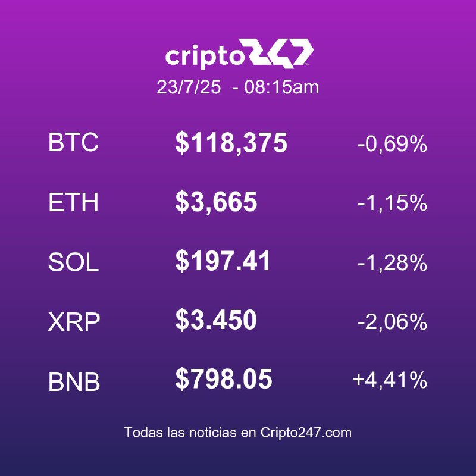Click the ETH change -1,15%
The width and height of the screenshot is (476, 476).
tap(392, 202)
